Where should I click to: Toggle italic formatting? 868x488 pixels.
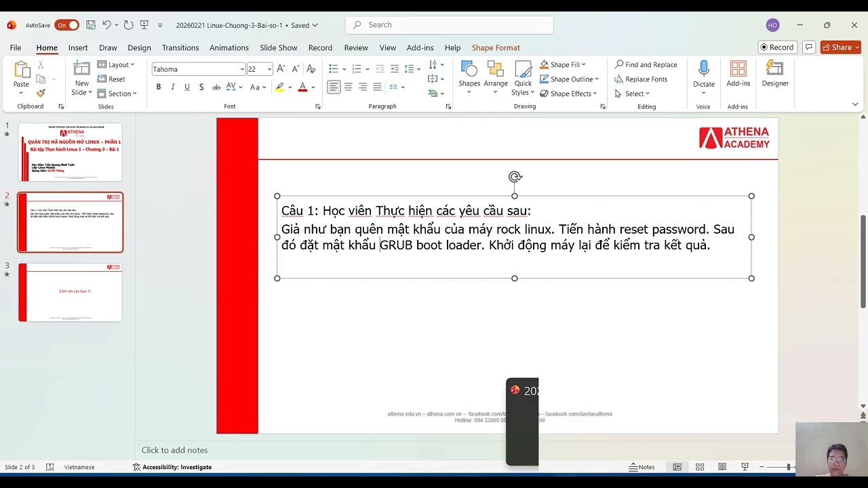pyautogui.click(x=173, y=87)
